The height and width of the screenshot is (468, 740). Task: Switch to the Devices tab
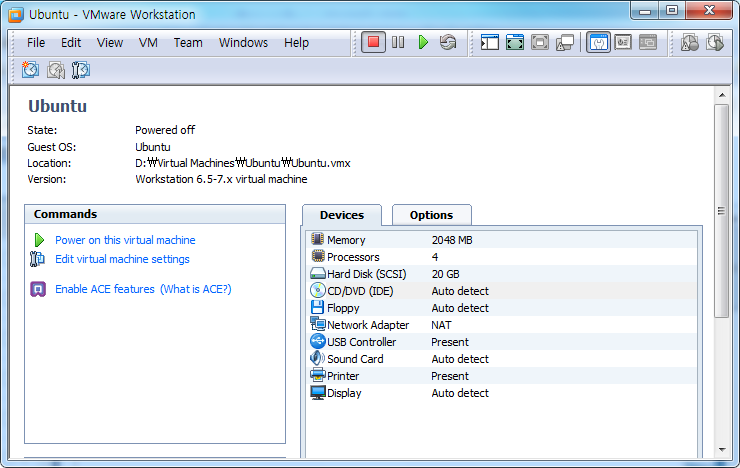[x=342, y=215]
